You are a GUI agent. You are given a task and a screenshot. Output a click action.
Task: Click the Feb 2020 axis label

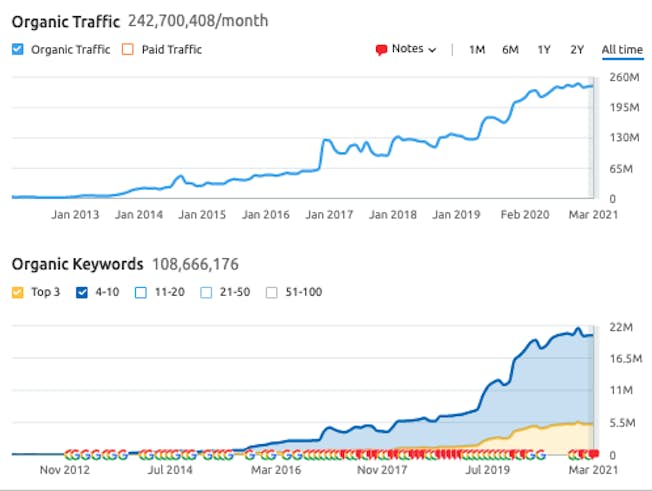click(x=525, y=215)
